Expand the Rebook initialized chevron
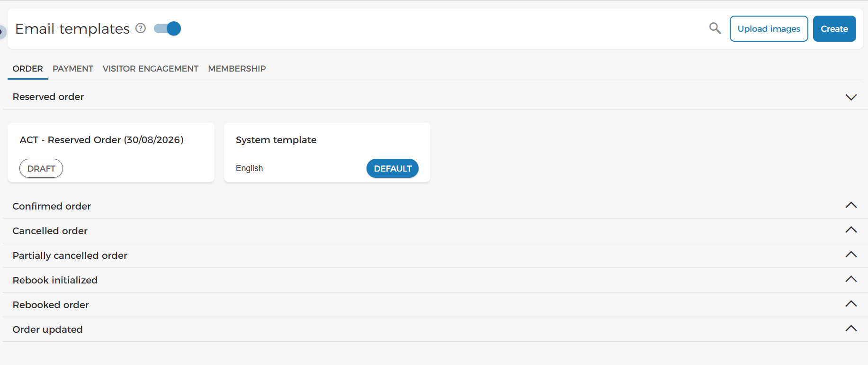 851,279
